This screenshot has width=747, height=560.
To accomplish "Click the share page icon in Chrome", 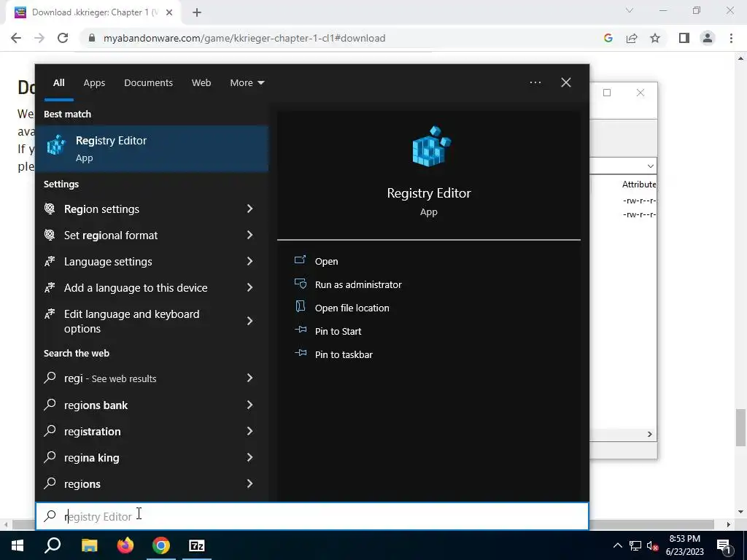I will (x=632, y=38).
